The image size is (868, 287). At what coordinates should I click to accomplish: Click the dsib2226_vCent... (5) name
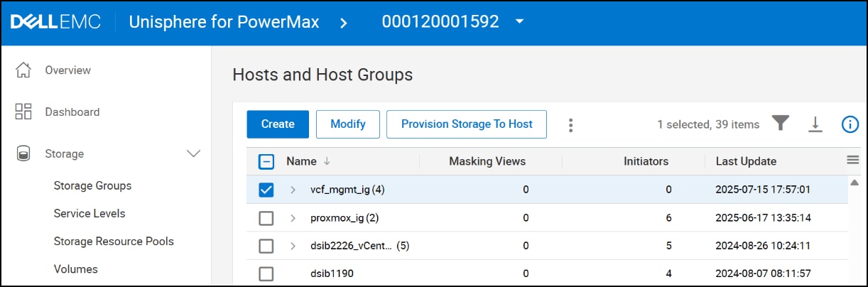click(360, 247)
